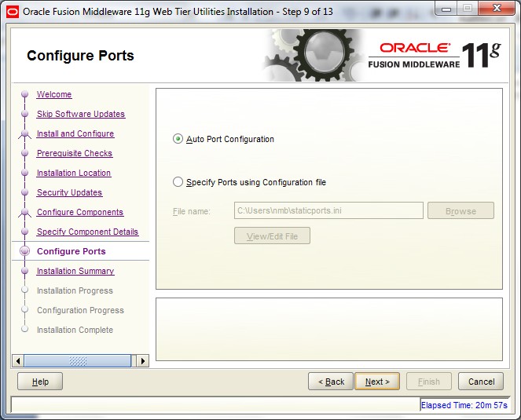Click the File name label
Viewport: 521px width, 420px height.
pyautogui.click(x=192, y=211)
